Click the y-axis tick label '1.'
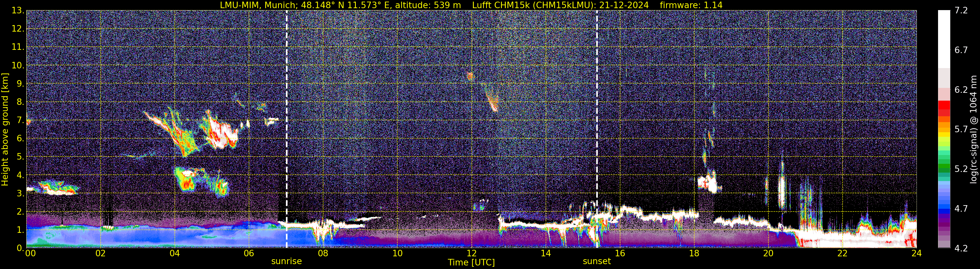Screen dimensions: 980x269 (20, 230)
